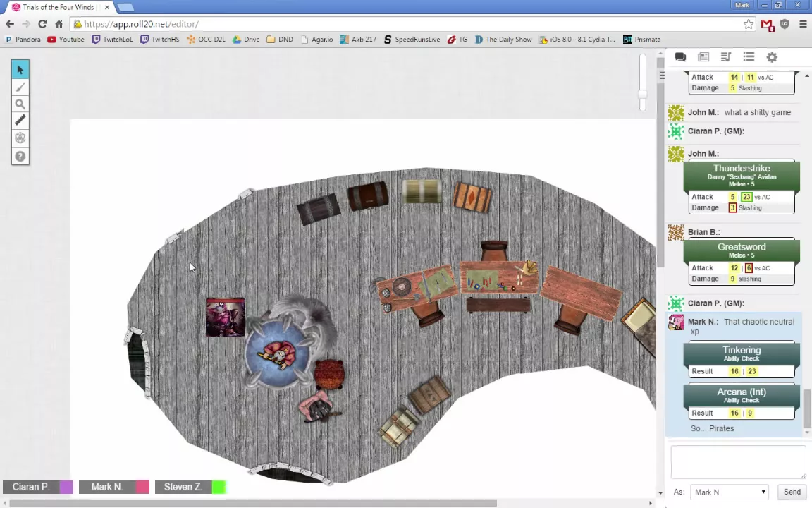Open the Prismata bookmark

(x=641, y=40)
